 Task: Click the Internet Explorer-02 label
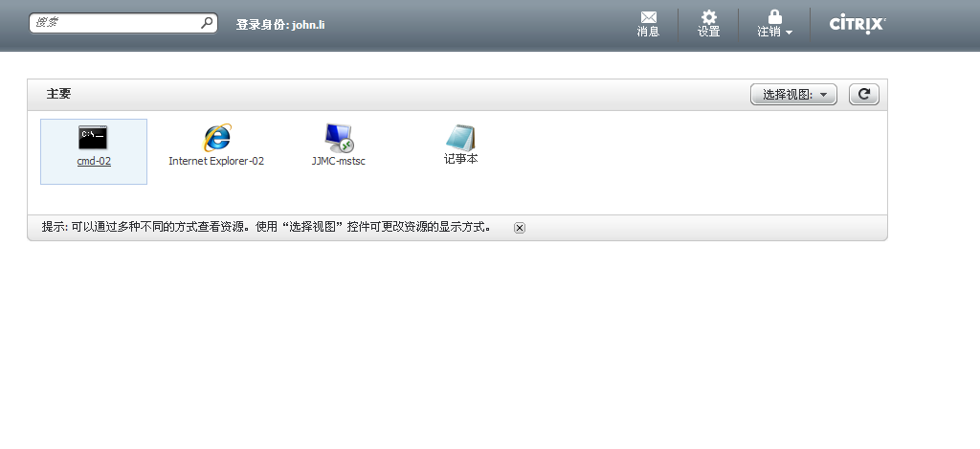pyautogui.click(x=216, y=162)
